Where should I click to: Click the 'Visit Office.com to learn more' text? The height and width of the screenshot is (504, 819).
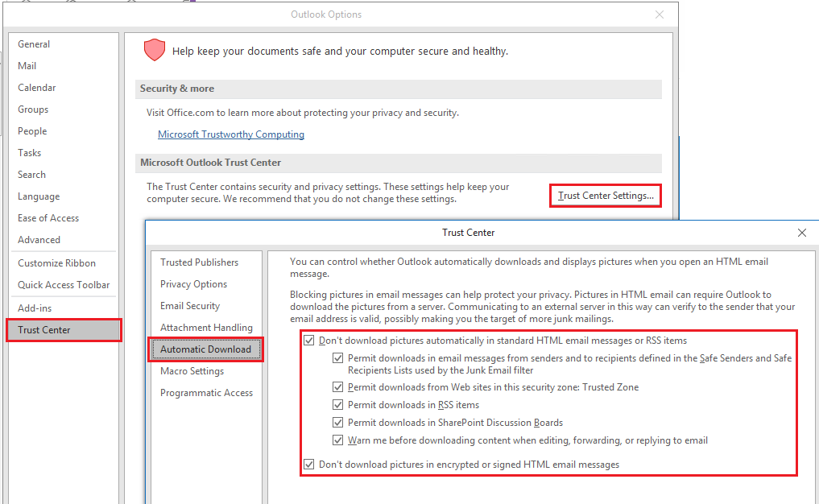click(303, 113)
